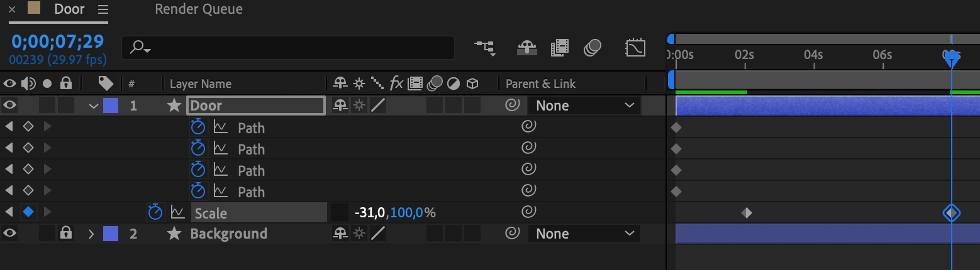Open the Graph Editor
Image resolution: width=980 pixels, height=270 pixels.
coord(635,48)
